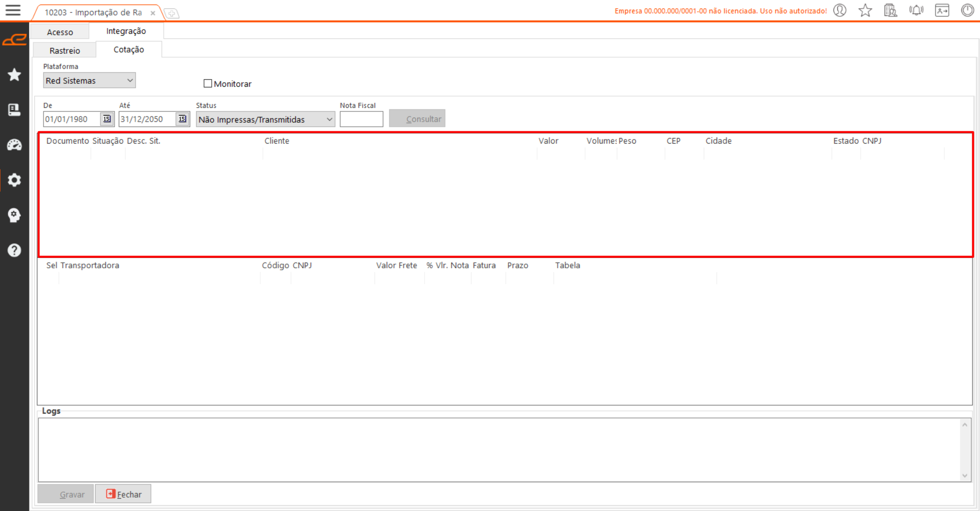Open the calendar picker for the Até date
This screenshot has width=980, height=511.
182,119
